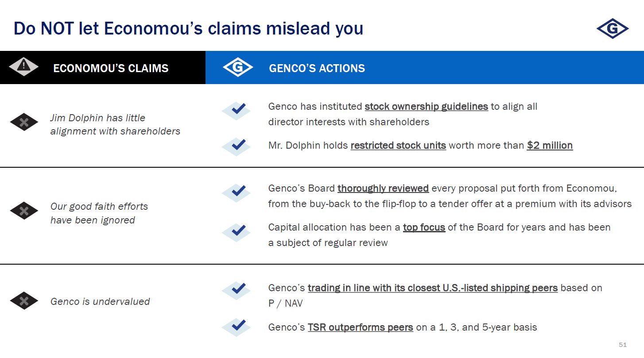644x358 pixels.
Task: Click the checkmark next to Mr. Dolphin holds line
Action: [x=237, y=145]
